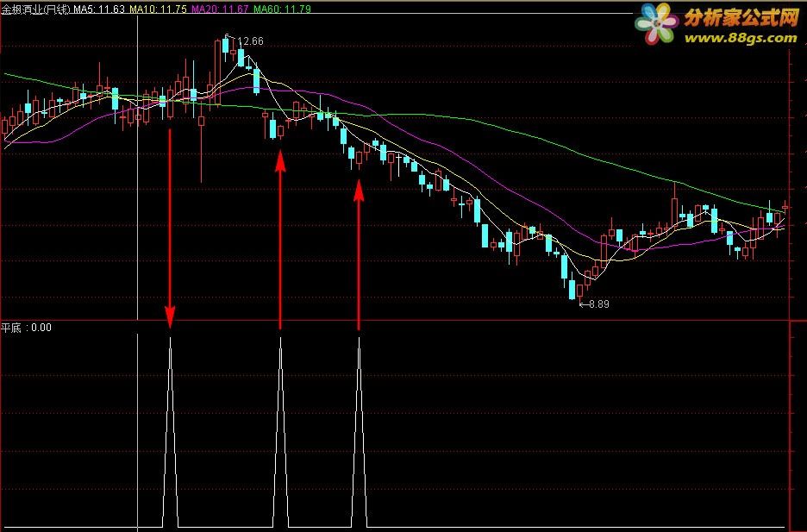Select the green MA60: 11.79 label
This screenshot has width=807, height=532.
click(x=282, y=9)
